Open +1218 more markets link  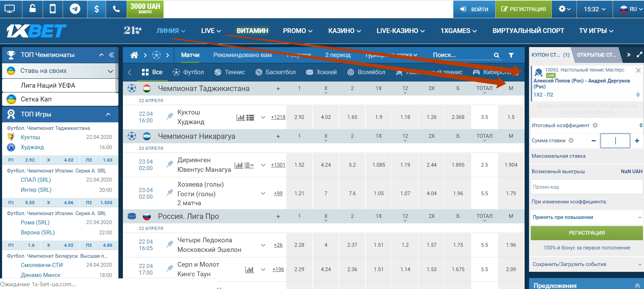[x=278, y=117]
